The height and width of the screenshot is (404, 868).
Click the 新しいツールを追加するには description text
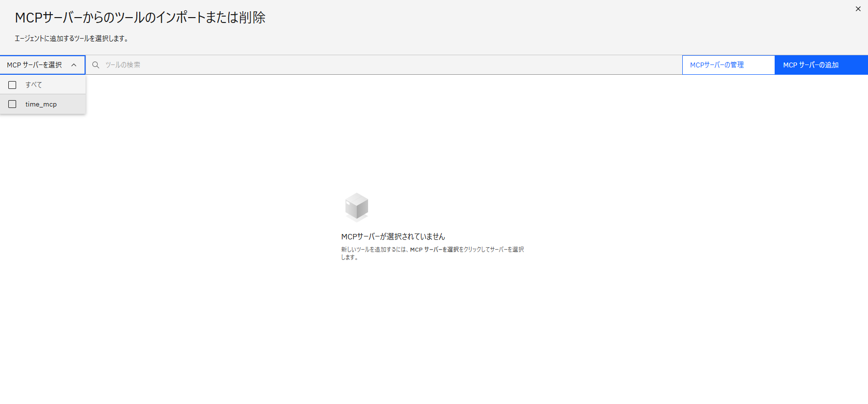click(x=374, y=250)
